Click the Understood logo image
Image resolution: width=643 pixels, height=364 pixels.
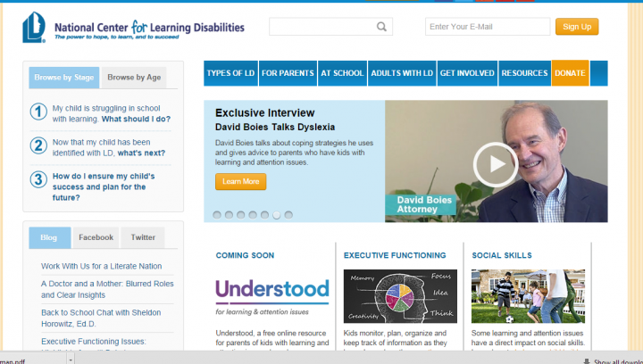[272, 297]
